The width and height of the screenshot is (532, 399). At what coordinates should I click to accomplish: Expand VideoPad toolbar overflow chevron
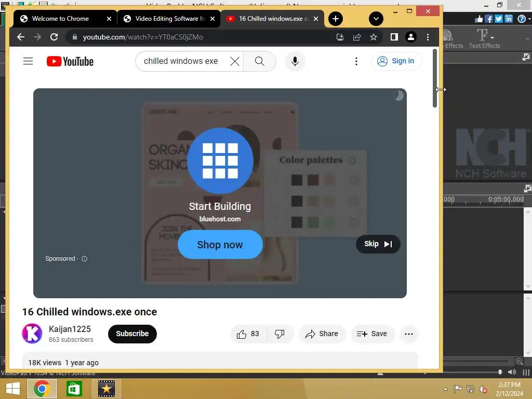tap(527, 39)
